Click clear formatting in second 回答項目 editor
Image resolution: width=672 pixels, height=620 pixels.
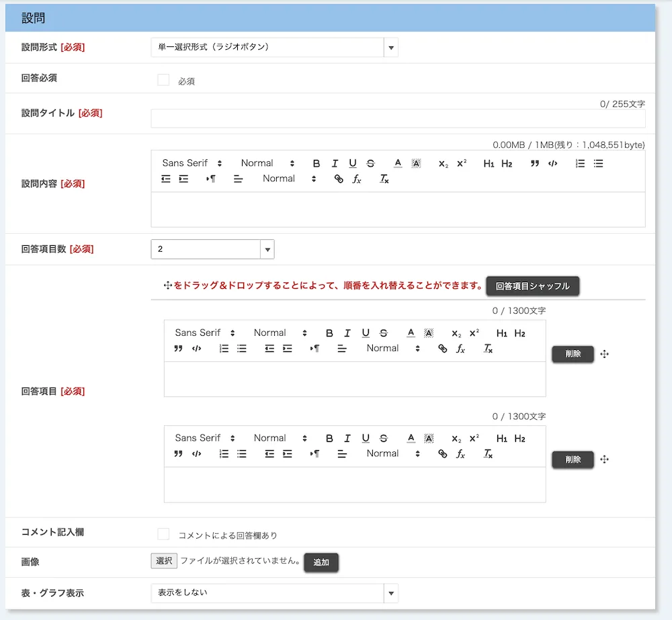pos(489,453)
